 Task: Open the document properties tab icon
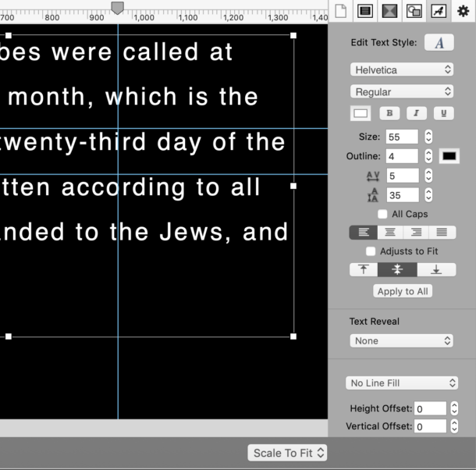click(340, 11)
